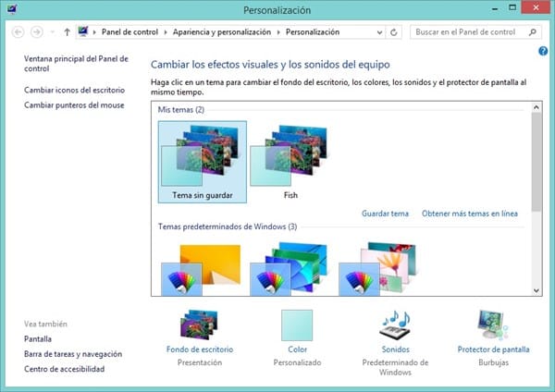Viewport: 555px width, 392px height.
Task: Close the Personalización window
Action: pyautogui.click(x=536, y=7)
